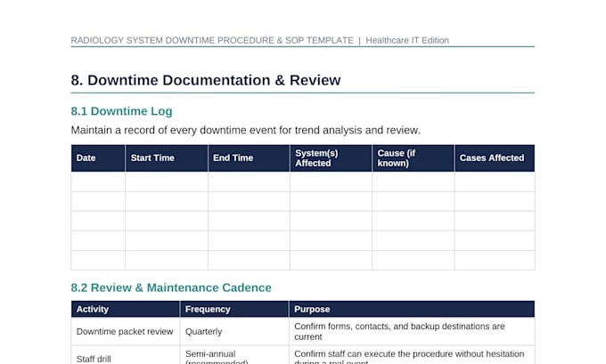
Task: Select the '8.2 Review & Maintenance Cadence' subheading
Action: click(171, 287)
